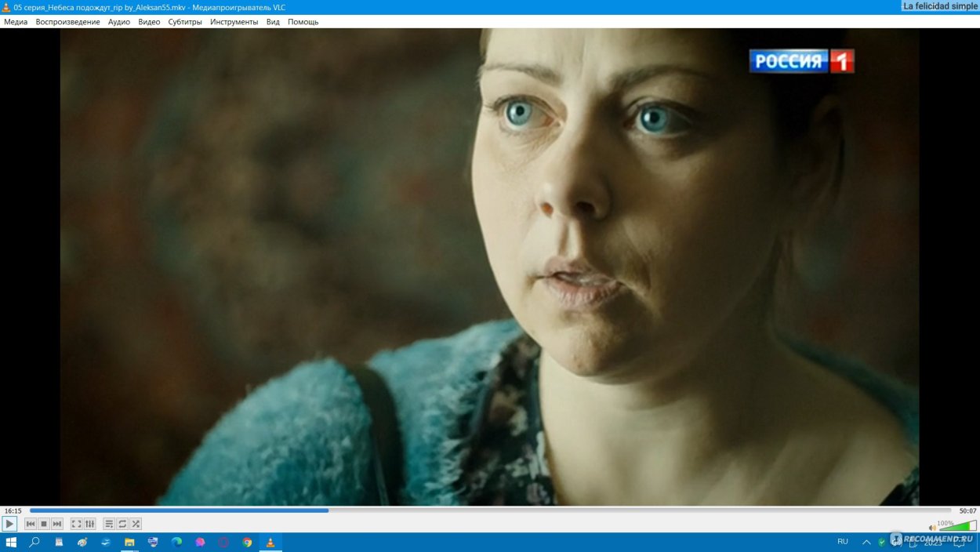Screen dimensions: 980x552
Task: Click elapsed time label 16:15
Action: click(13, 510)
